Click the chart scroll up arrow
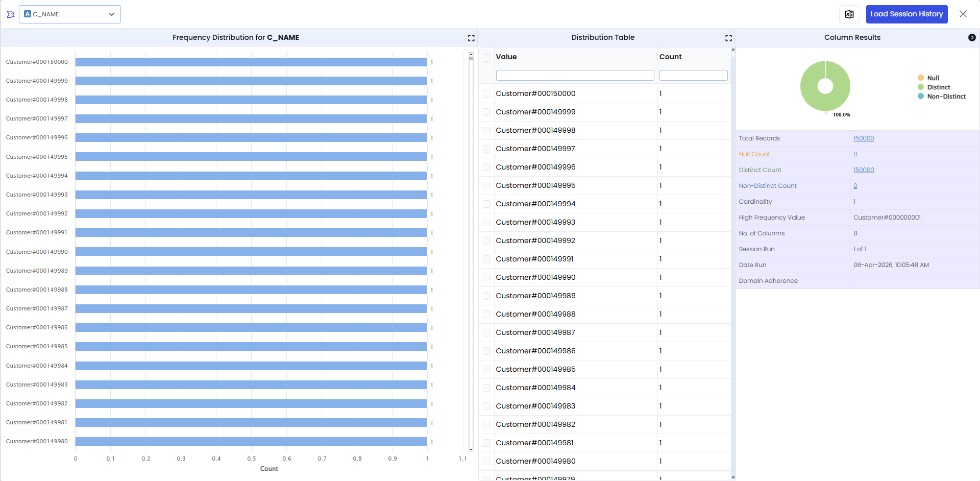 tap(471, 54)
